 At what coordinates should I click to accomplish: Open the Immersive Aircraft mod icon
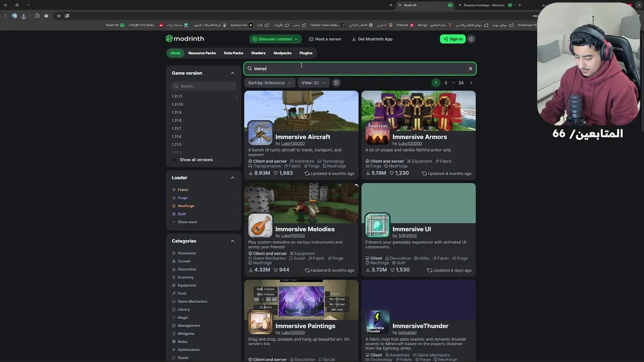[260, 133]
